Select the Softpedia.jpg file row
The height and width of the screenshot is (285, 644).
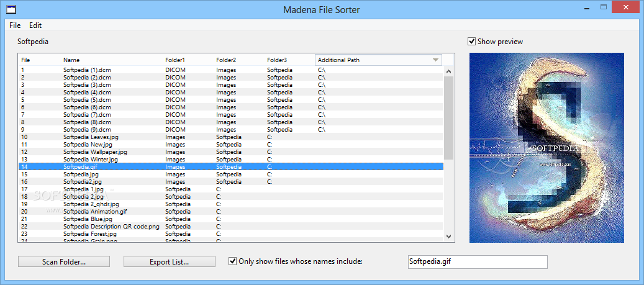coord(231,174)
